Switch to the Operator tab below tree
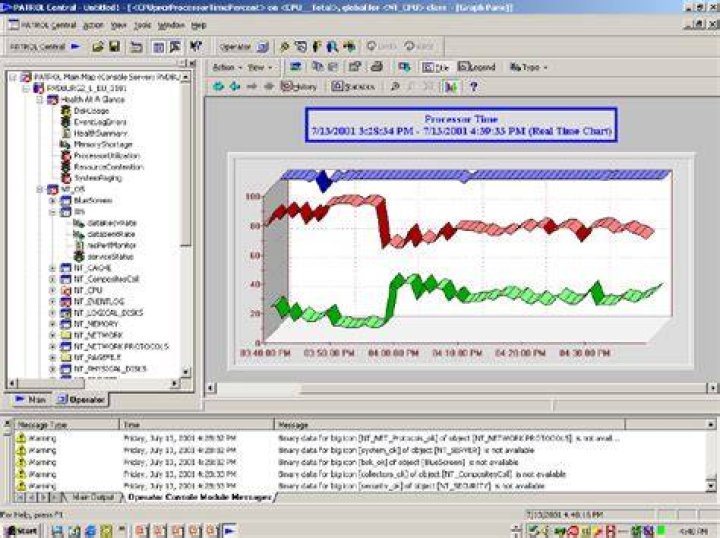Viewport: 720px width, 538px height. 81,399
